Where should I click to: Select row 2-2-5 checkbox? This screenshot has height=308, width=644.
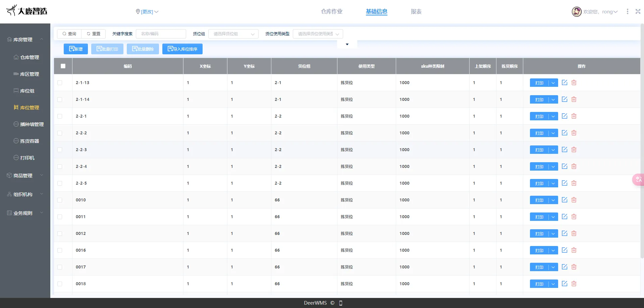point(60,183)
